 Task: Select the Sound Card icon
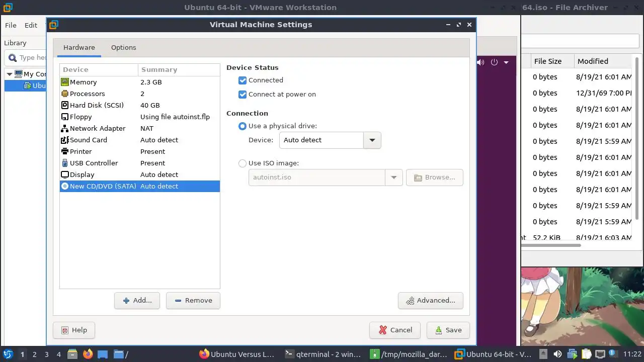coord(64,140)
